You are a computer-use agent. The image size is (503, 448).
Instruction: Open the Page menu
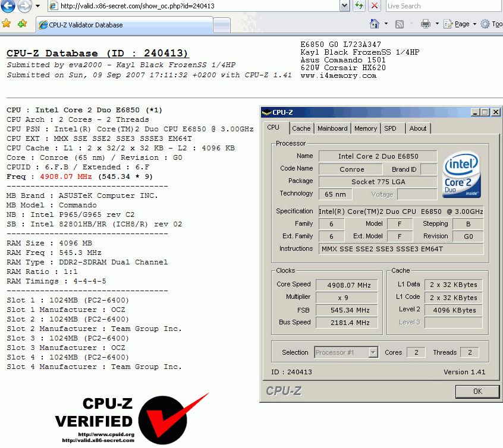(x=460, y=24)
